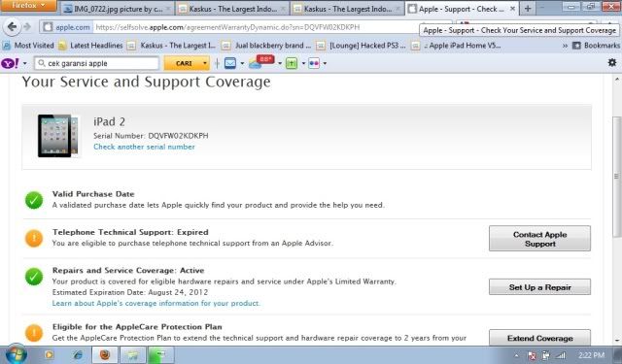Click the Set Up a Repair button
The width and height of the screenshot is (622, 364).
point(539,287)
